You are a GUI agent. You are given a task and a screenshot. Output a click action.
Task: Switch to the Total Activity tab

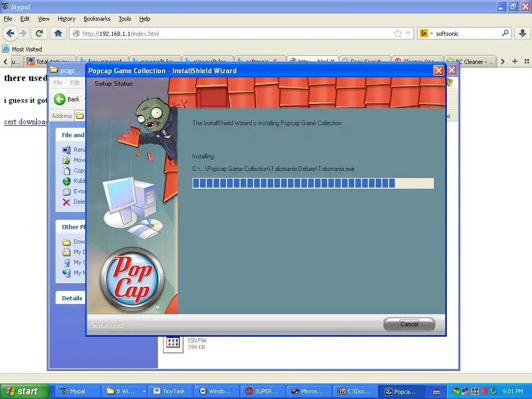[x=50, y=61]
